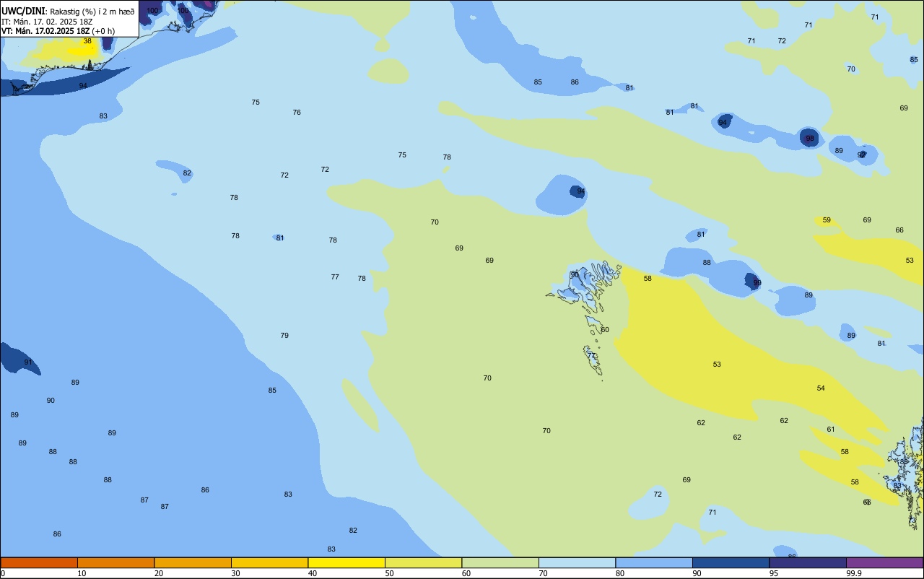Select the 50 tick label on the scale
Viewport: 924px width, 579px height.
coord(389,573)
